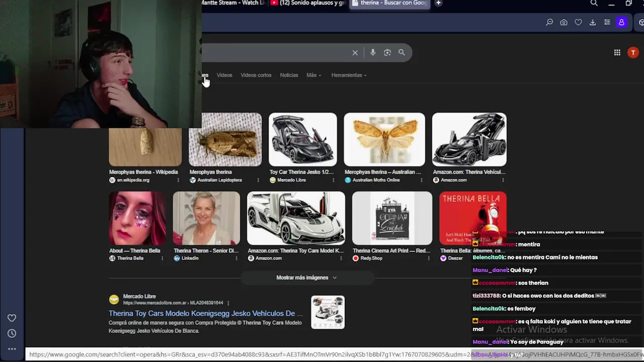Open options for Australian Moths Online result

(421, 180)
